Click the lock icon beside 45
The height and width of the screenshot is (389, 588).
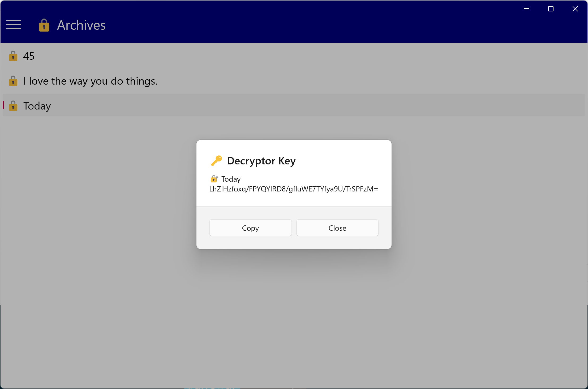click(x=13, y=56)
